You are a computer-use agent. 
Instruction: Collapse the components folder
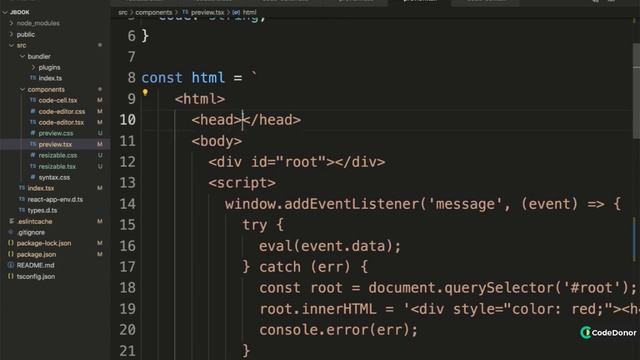[22, 89]
